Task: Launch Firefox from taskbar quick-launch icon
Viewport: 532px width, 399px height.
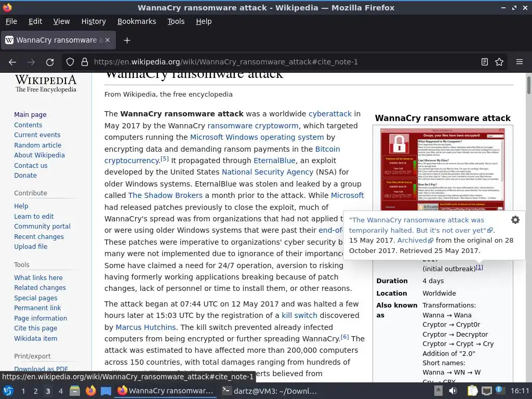Action: pos(90,391)
